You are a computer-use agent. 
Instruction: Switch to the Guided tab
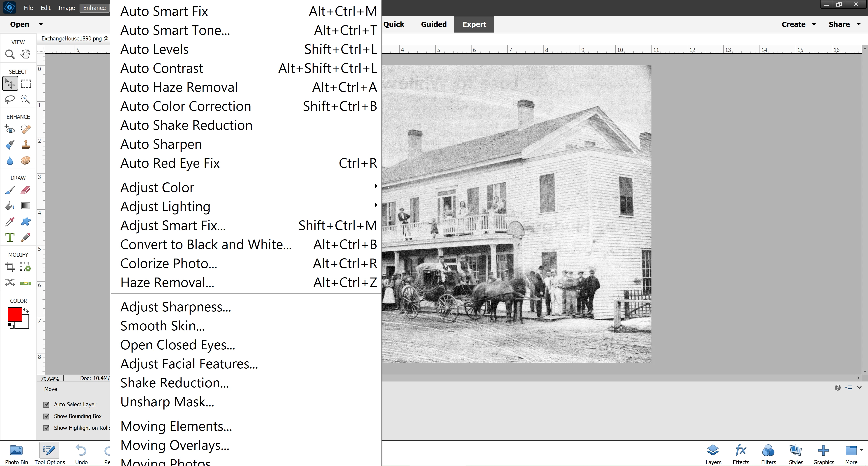(x=434, y=24)
